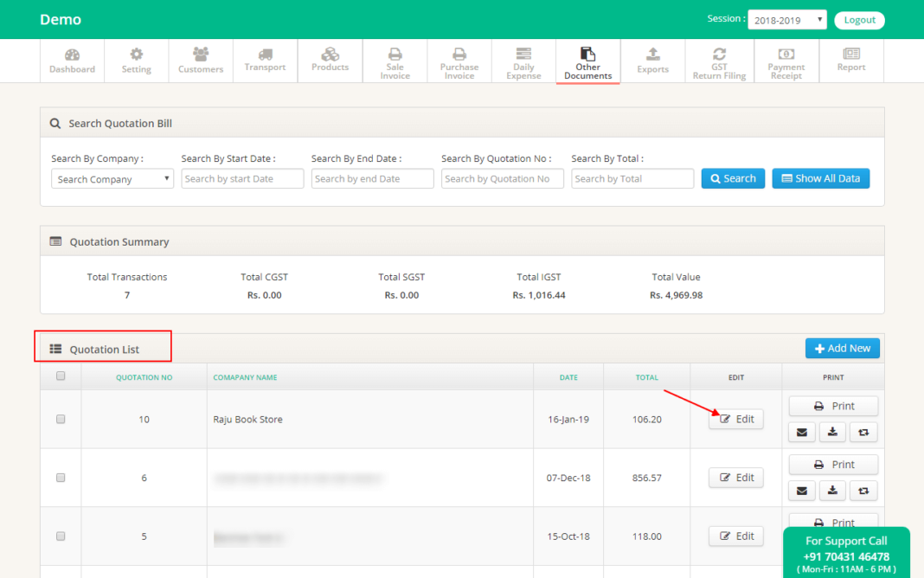Open the Setting module

136,61
